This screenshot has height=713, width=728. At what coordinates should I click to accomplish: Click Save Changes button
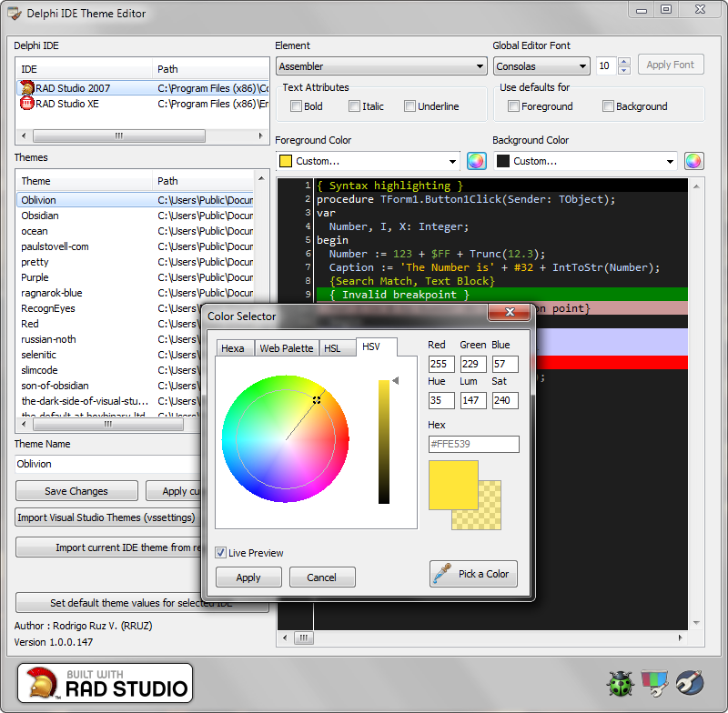pos(76,491)
